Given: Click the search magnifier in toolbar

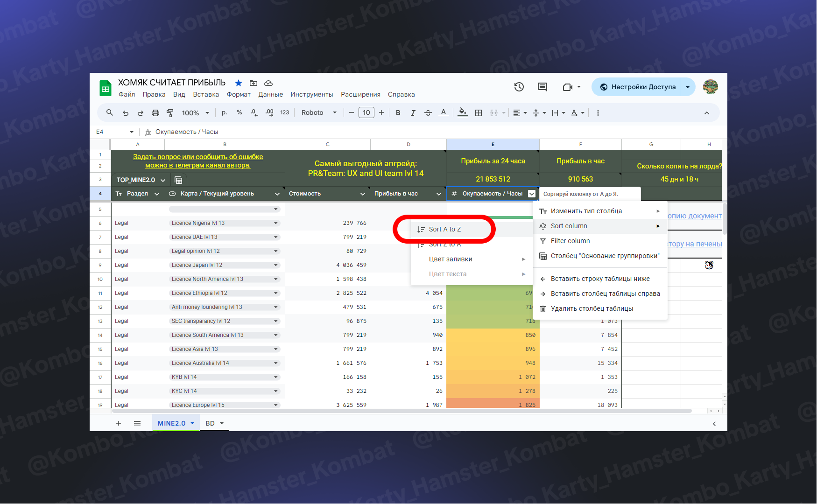Looking at the screenshot, I should point(110,112).
